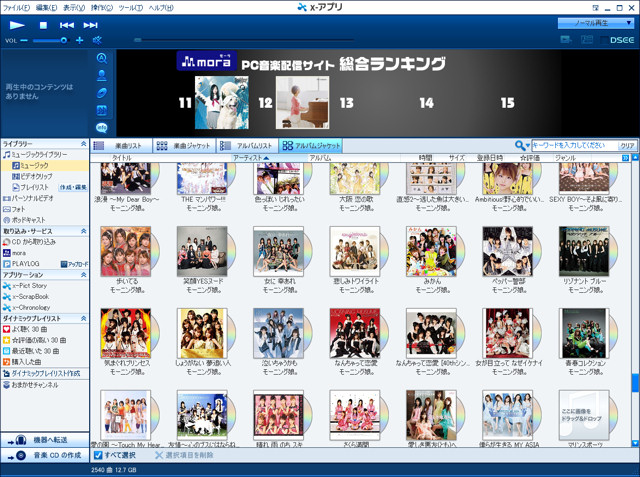Open パーソナルビデオ in the sidebar

click(28, 198)
